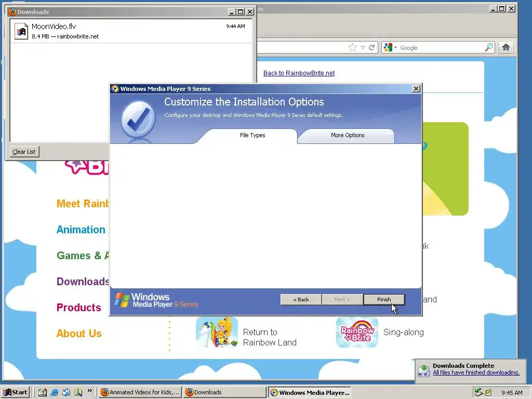Reload the page with the refresh icon
The height and width of the screenshot is (399, 532).
pos(372,47)
